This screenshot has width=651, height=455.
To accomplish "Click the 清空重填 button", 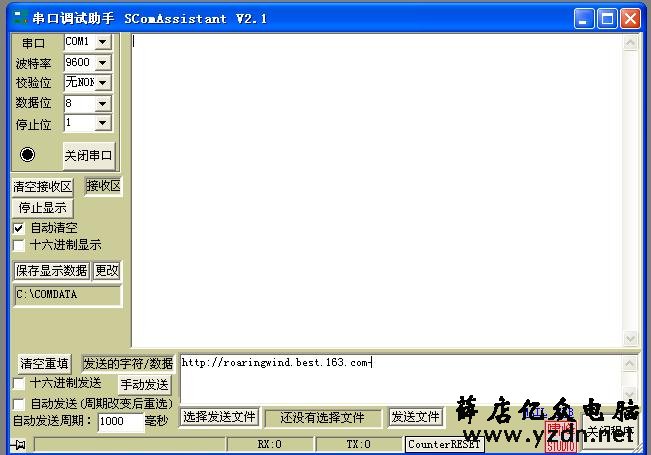I will pyautogui.click(x=44, y=364).
